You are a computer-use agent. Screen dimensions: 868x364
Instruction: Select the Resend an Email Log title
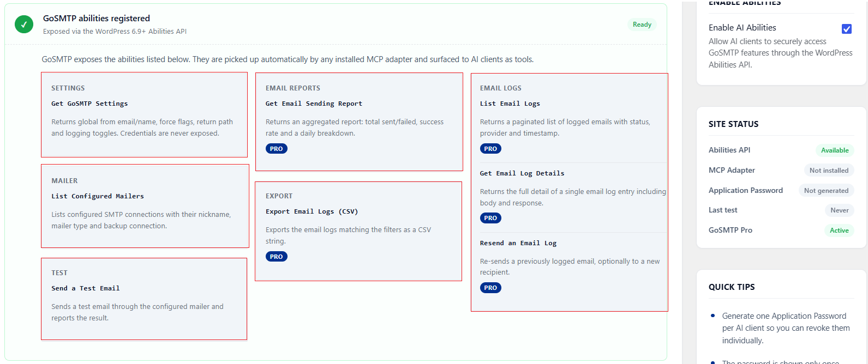point(518,243)
